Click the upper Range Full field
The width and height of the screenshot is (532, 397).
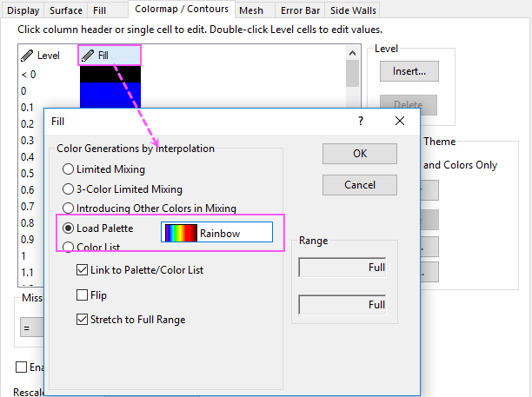342,268
